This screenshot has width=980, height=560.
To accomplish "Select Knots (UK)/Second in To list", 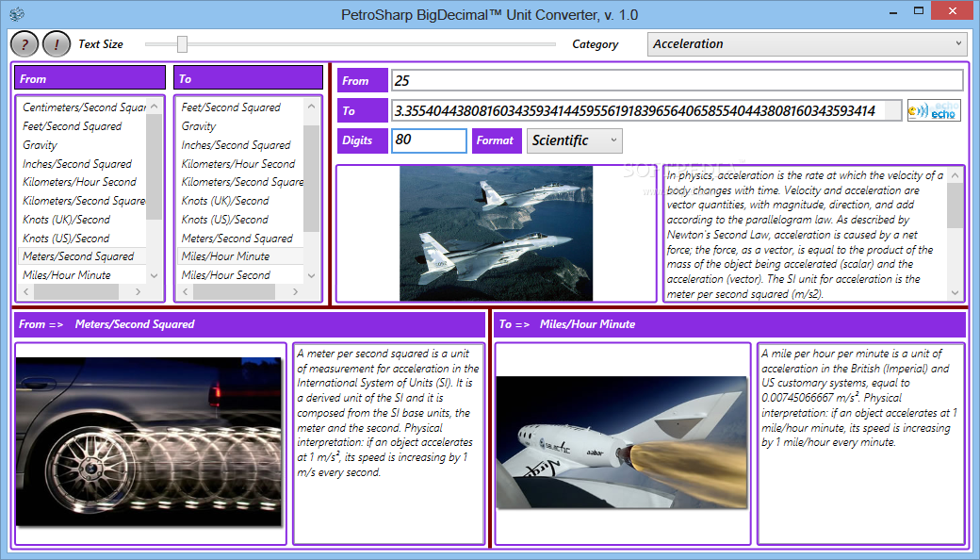I will [x=241, y=201].
